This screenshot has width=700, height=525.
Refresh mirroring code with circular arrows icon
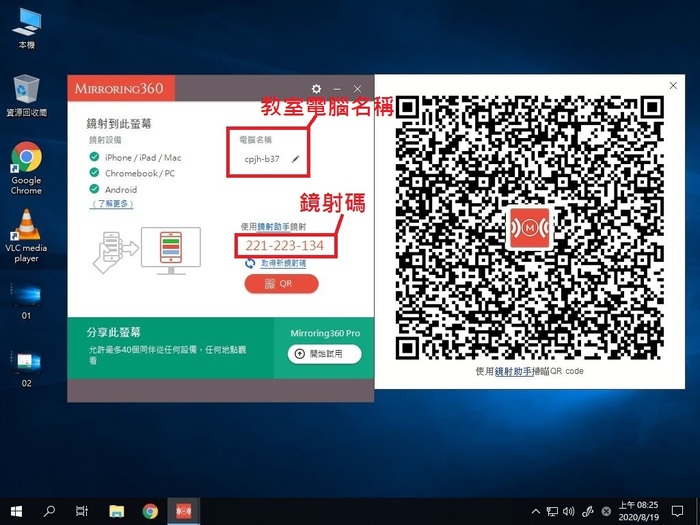click(x=250, y=263)
